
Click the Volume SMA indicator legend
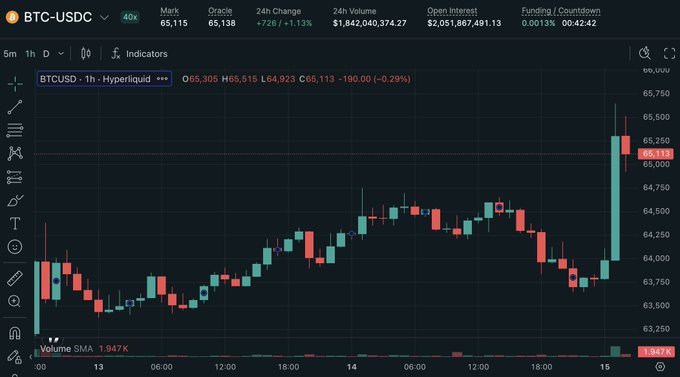point(84,349)
